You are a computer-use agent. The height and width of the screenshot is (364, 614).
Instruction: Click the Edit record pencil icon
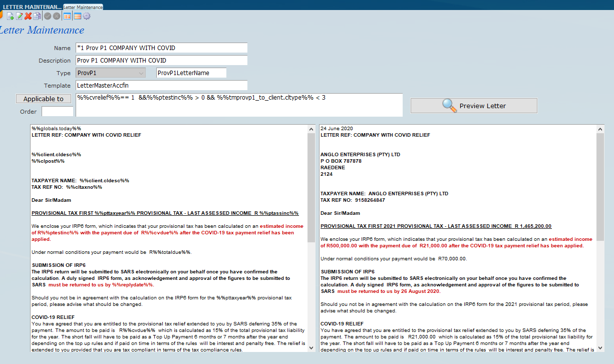(19, 16)
